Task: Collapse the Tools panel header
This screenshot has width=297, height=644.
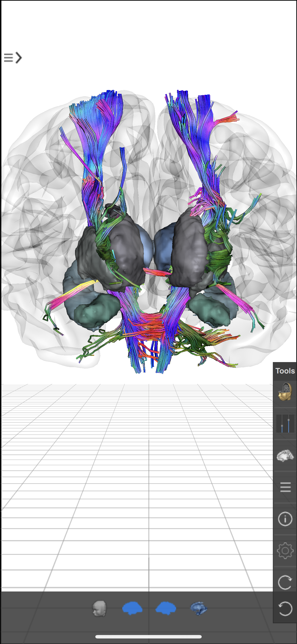Action: click(285, 371)
